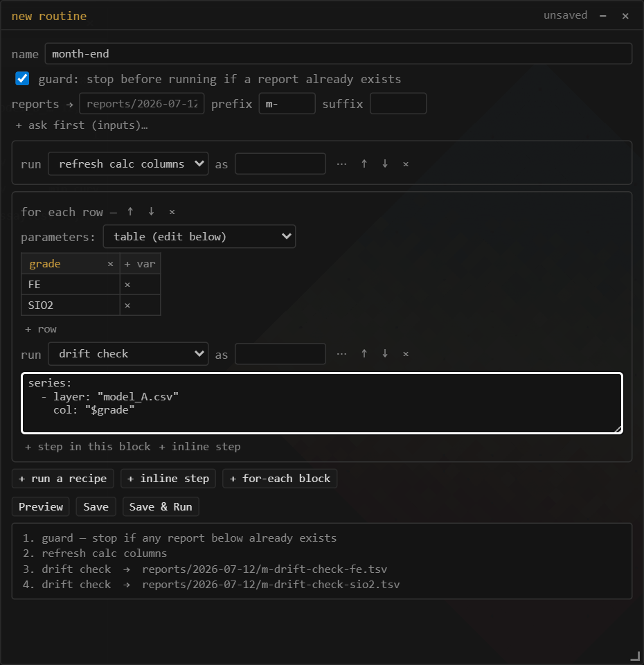Click the window resize grip in corner

click(x=635, y=656)
